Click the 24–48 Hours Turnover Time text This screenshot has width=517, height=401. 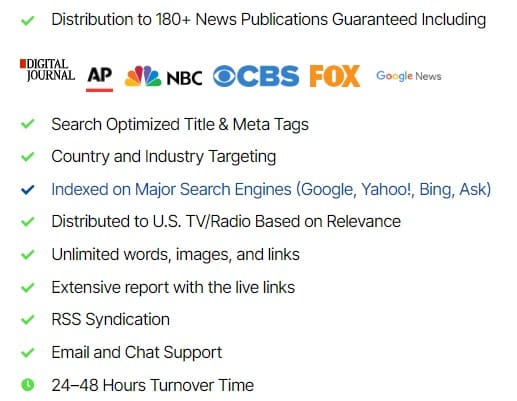153,385
